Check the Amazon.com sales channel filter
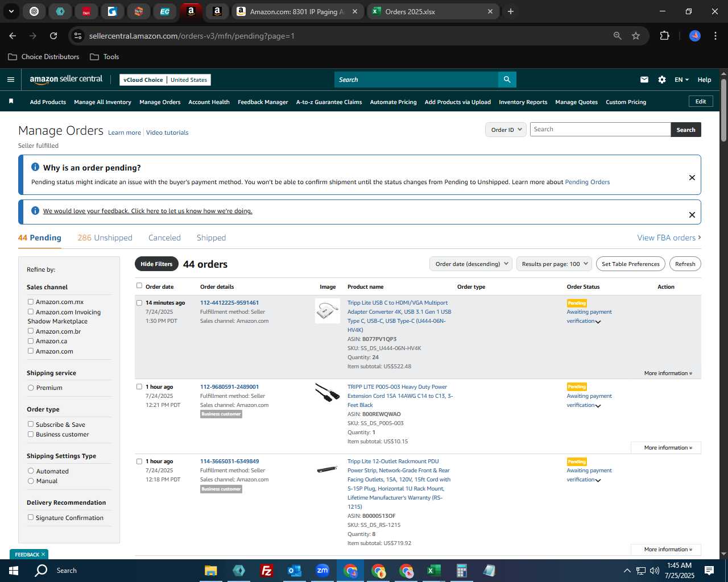This screenshot has width=728, height=582. [31, 351]
